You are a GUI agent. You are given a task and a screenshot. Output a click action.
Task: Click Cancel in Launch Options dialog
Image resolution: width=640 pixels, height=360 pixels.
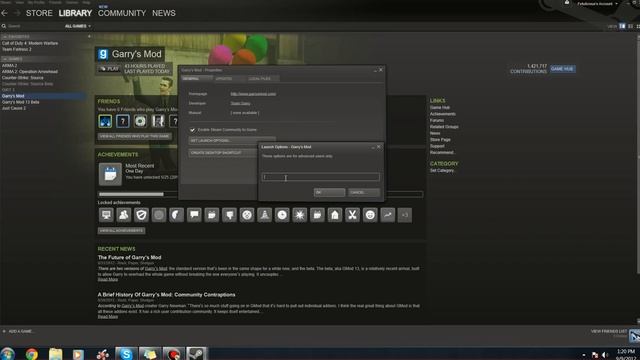[364, 192]
